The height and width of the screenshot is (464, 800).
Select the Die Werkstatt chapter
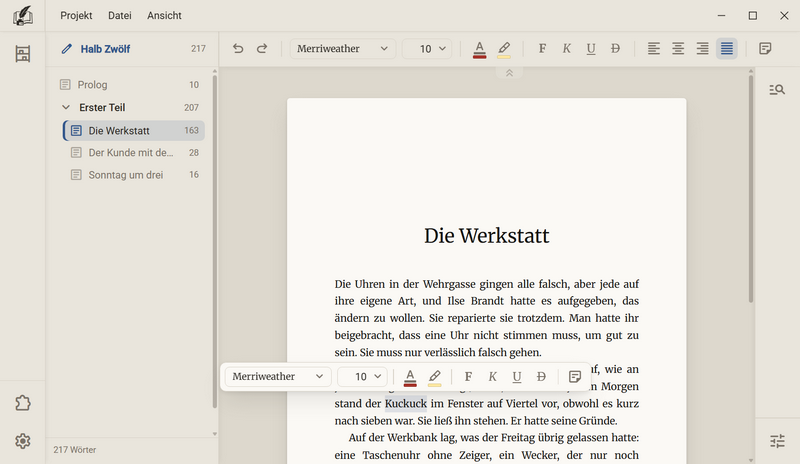tap(134, 131)
